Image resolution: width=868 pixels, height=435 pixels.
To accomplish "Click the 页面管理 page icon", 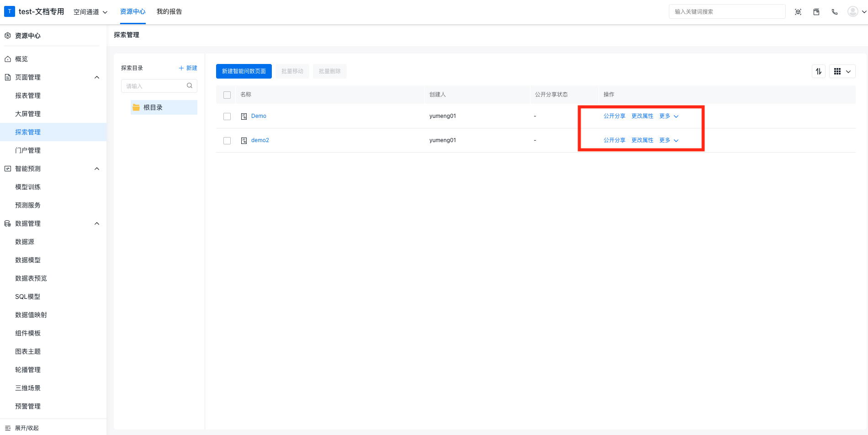I will (8, 77).
